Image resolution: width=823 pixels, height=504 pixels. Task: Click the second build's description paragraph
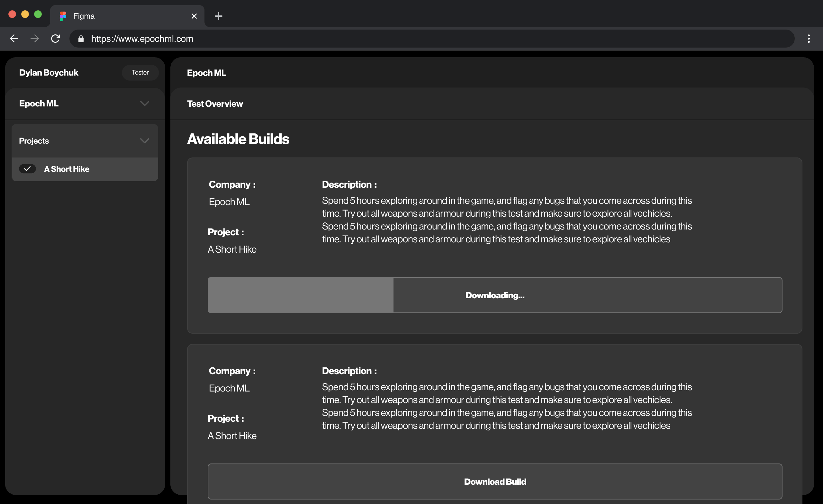coord(507,406)
